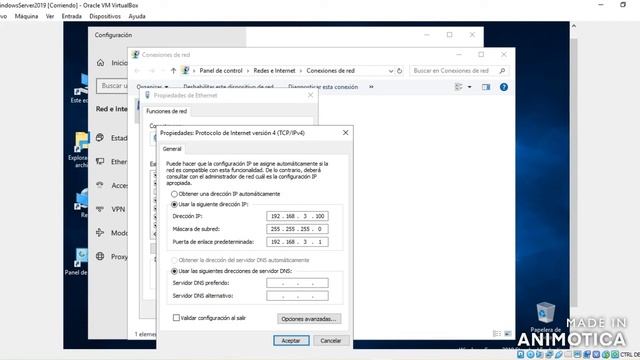Click the change view icon
The image size is (640, 360).
point(459,87)
